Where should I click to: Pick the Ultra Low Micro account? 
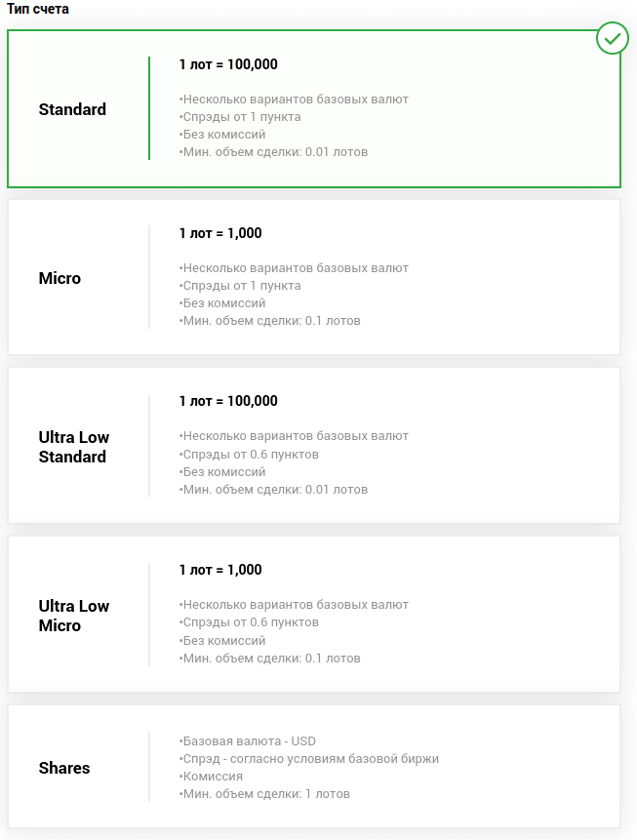point(74,616)
